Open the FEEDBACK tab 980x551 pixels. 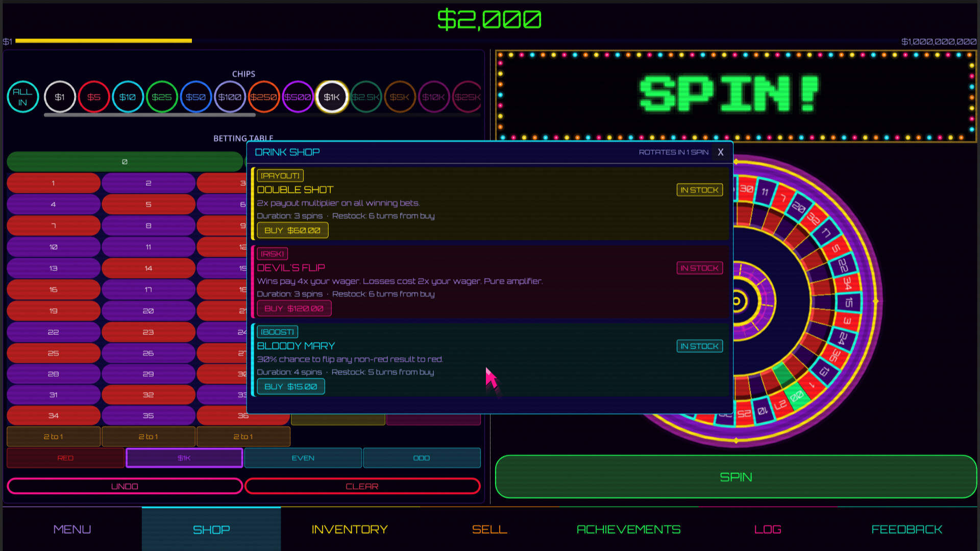[x=907, y=530]
